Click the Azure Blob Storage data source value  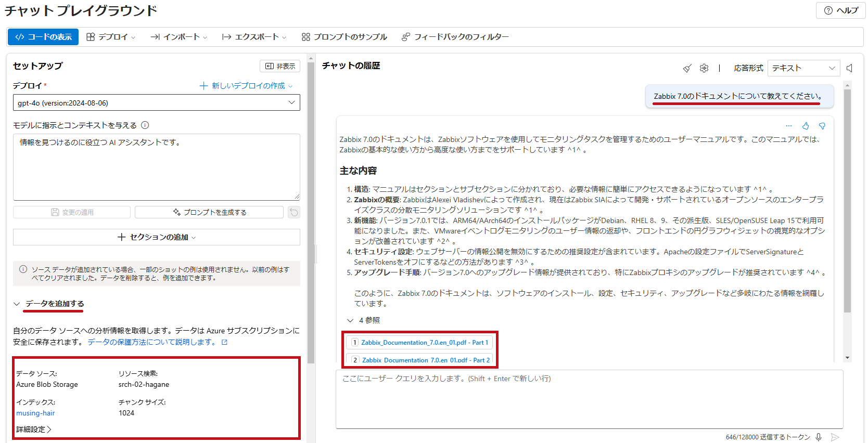(47, 384)
